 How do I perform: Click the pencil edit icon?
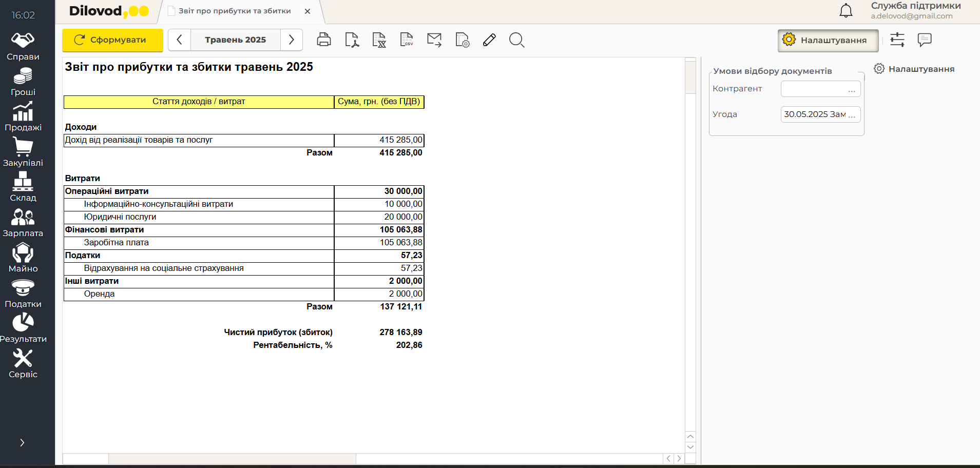tap(489, 40)
